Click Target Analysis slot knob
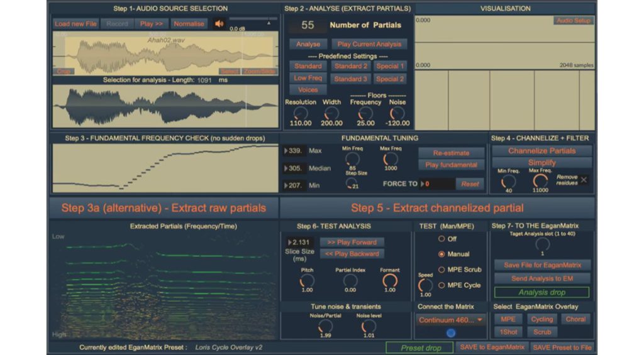This screenshot has width=644, height=355. pyautogui.click(x=542, y=244)
